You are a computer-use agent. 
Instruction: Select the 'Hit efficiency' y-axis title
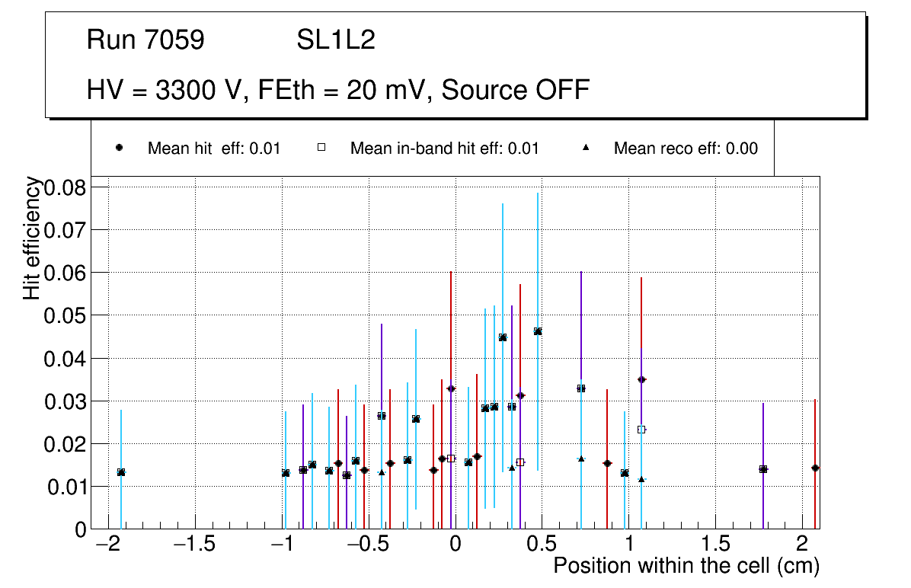pyautogui.click(x=32, y=238)
